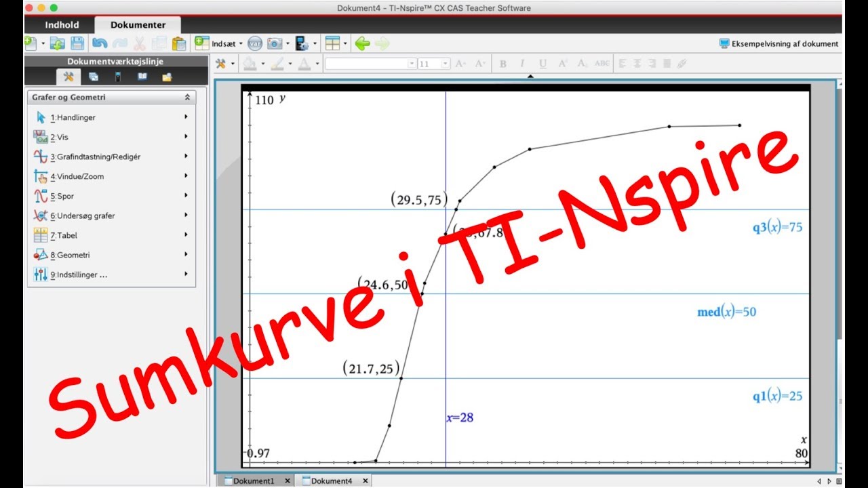Expand the 9:Indstillinger submenu arrow
This screenshot has width=868, height=488.
click(186, 274)
